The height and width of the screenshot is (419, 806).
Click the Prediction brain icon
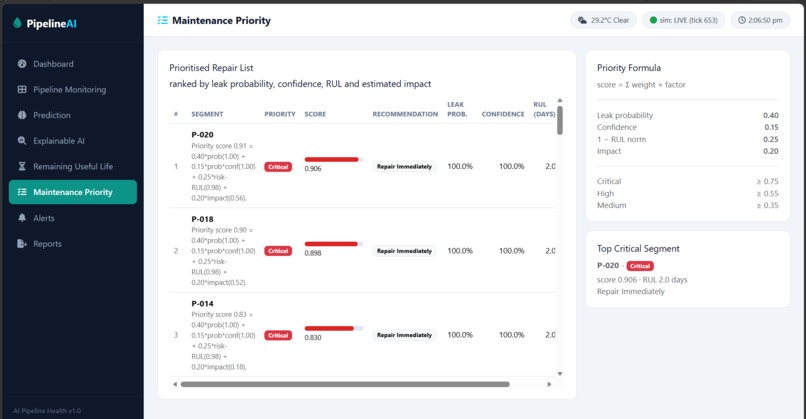coord(22,115)
